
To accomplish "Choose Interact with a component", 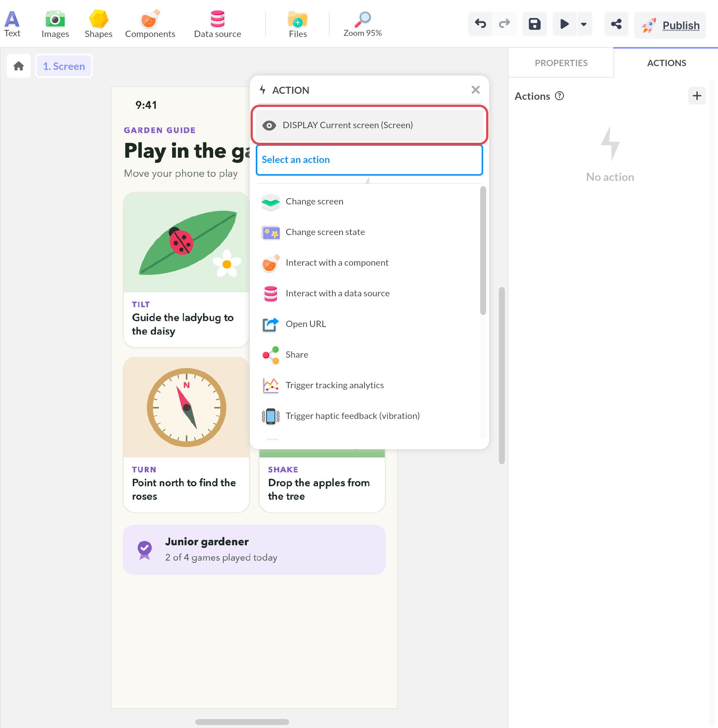I will tap(369, 263).
